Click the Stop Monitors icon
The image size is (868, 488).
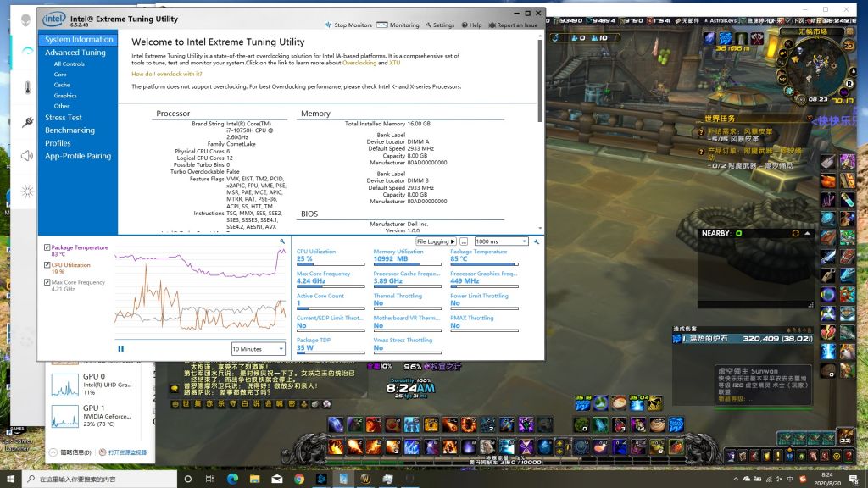pos(330,25)
